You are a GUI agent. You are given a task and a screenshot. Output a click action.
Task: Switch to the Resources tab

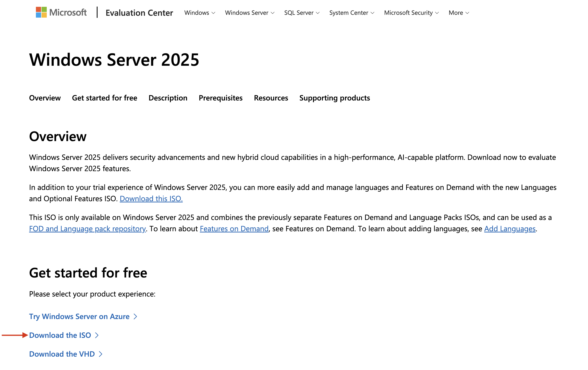[271, 98]
